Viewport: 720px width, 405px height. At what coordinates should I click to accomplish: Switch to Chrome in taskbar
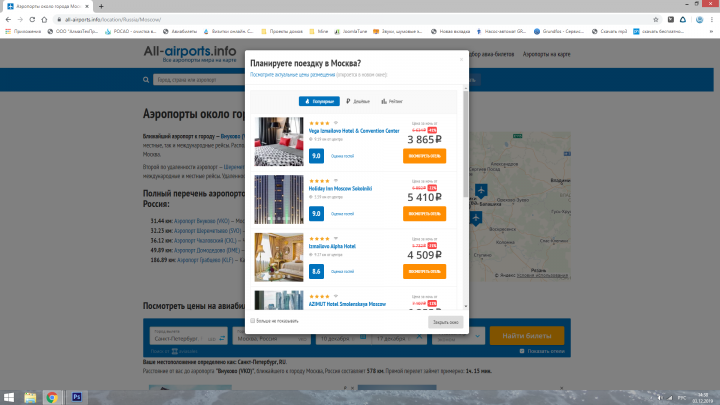(52, 397)
